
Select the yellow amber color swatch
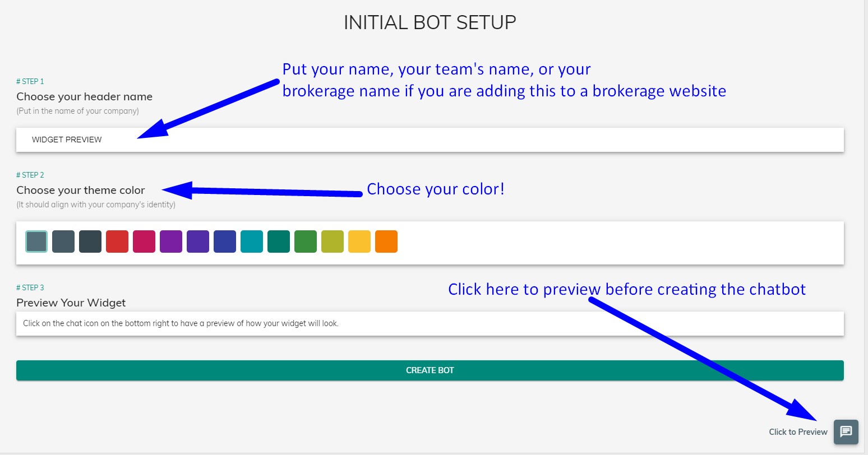pos(359,242)
